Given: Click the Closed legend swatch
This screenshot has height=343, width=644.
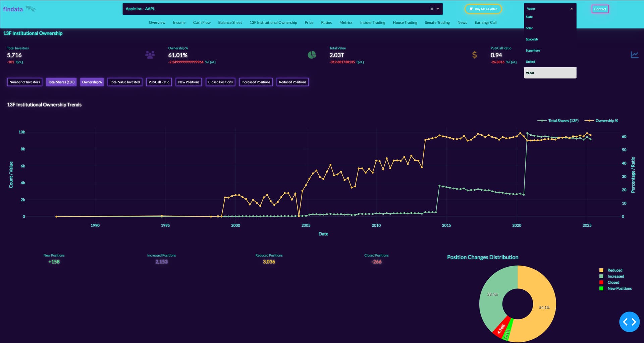Looking at the screenshot, I should [601, 282].
